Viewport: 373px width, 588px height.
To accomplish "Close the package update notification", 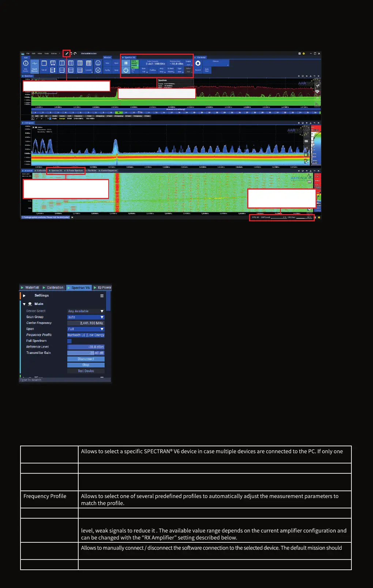I will [72, 217].
